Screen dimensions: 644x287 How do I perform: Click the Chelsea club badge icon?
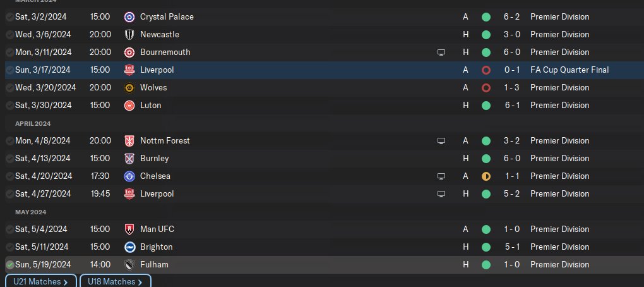click(129, 176)
